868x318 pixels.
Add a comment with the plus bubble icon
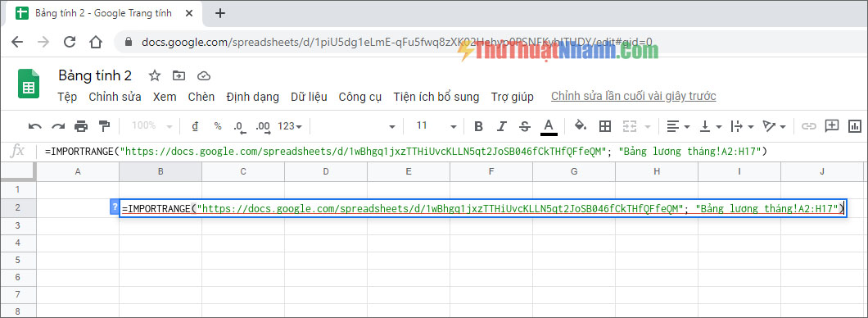(831, 125)
